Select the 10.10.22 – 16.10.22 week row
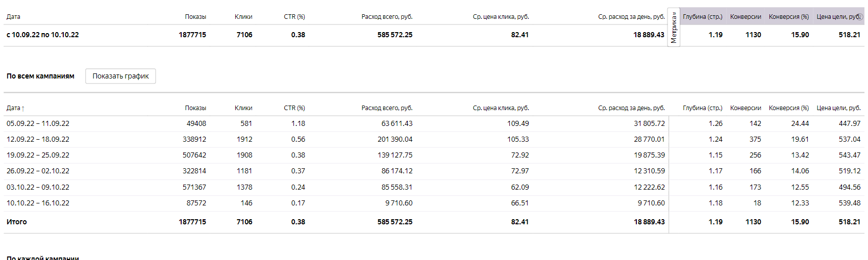Image resolution: width=868 pixels, height=260 pixels. [38, 203]
